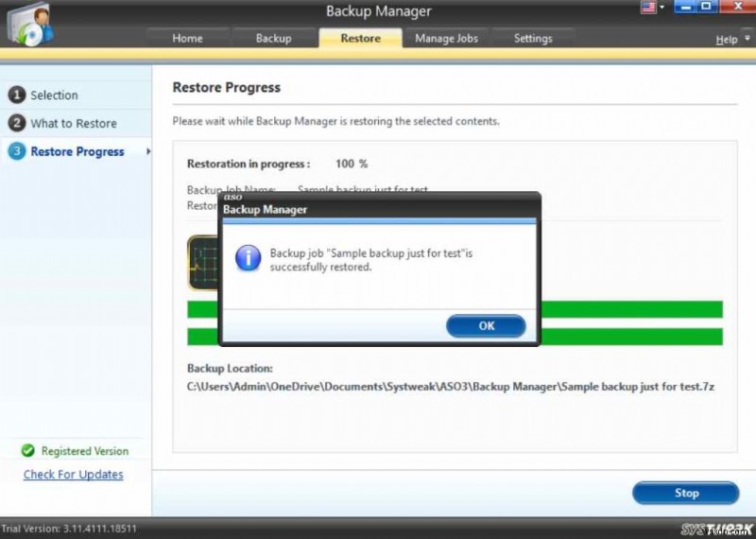Switch to the Backup tab

[273, 38]
